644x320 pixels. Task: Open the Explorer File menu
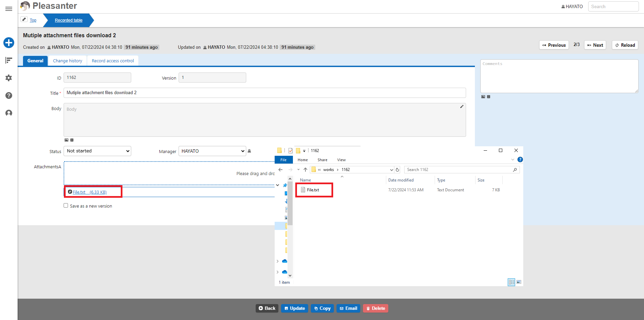283,160
